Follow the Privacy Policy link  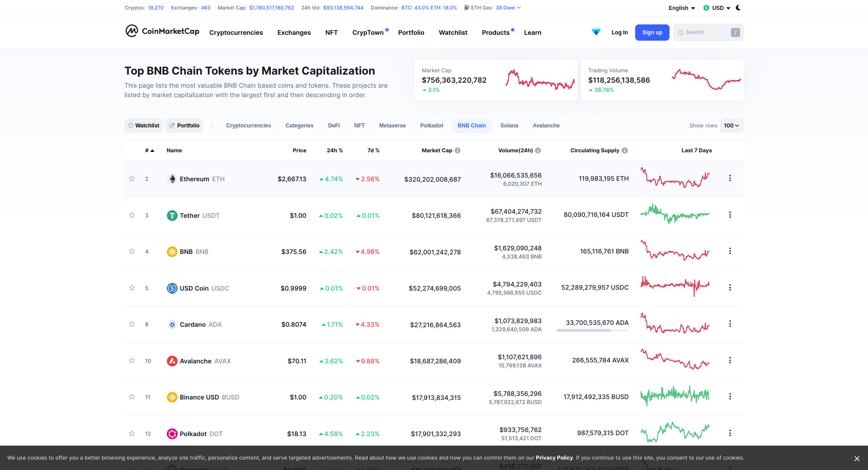(554, 458)
